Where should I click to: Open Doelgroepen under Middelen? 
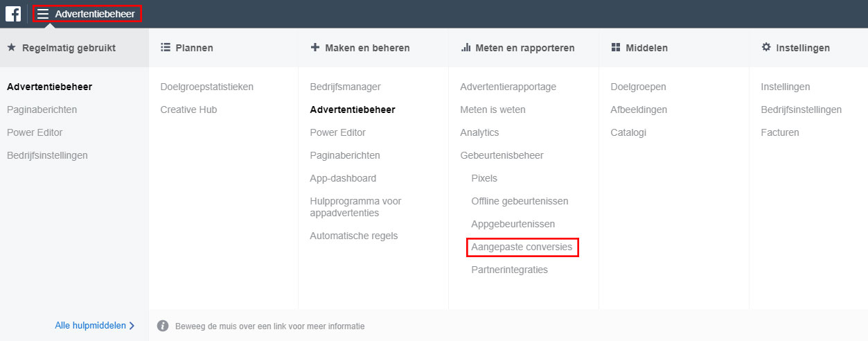point(639,87)
